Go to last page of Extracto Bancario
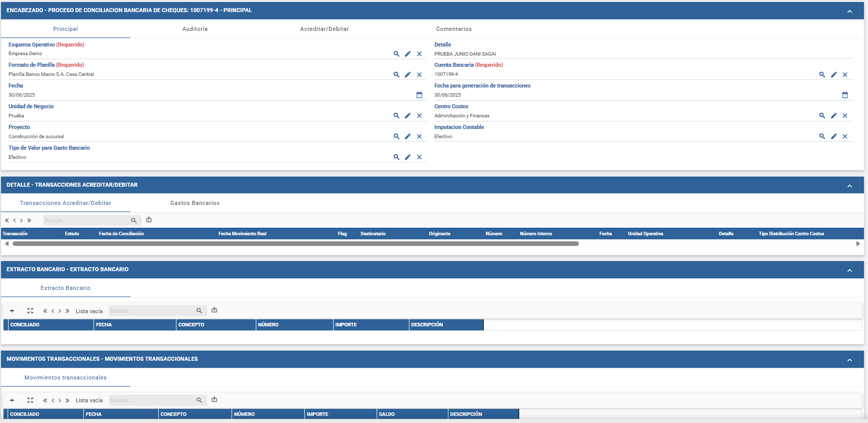This screenshot has height=423, width=868. pyautogui.click(x=67, y=311)
